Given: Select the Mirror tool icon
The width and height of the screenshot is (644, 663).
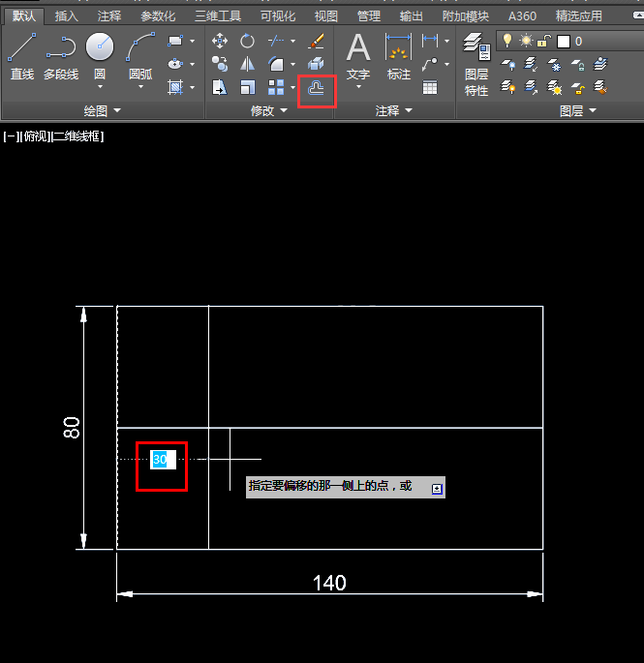Looking at the screenshot, I should pos(247,64).
